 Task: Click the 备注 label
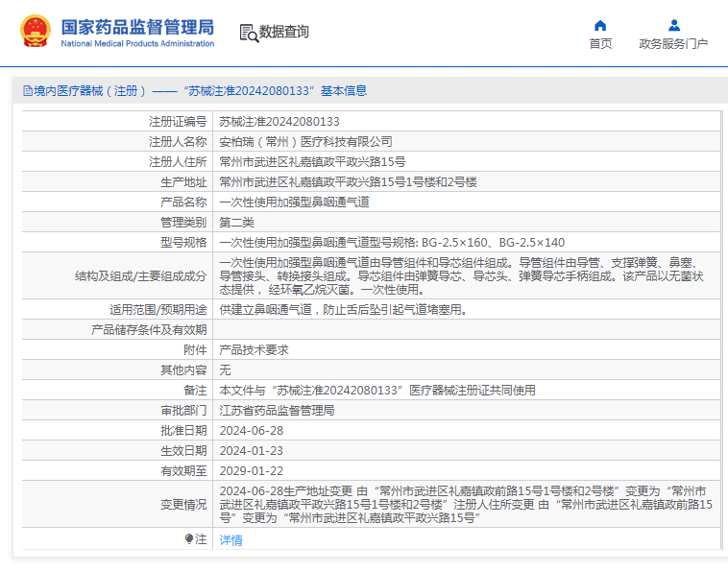(195, 391)
